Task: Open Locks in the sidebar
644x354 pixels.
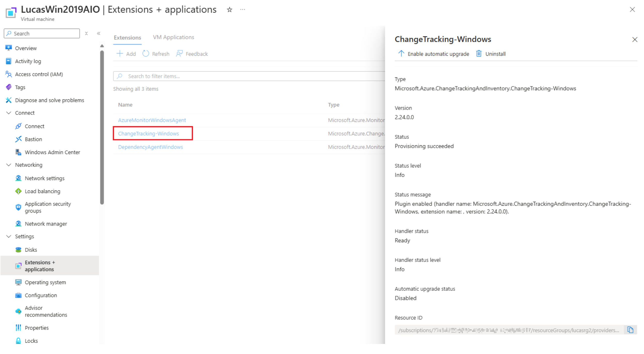Action: (31, 341)
